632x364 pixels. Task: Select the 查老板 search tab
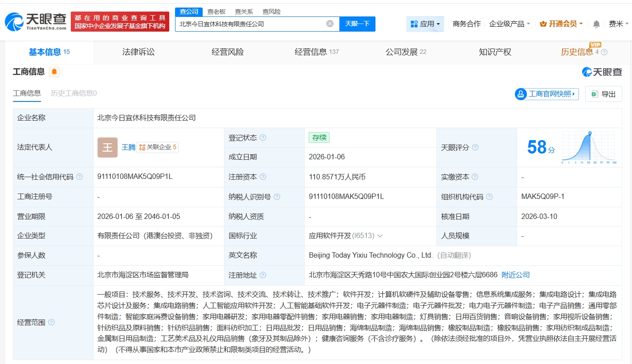coord(216,12)
